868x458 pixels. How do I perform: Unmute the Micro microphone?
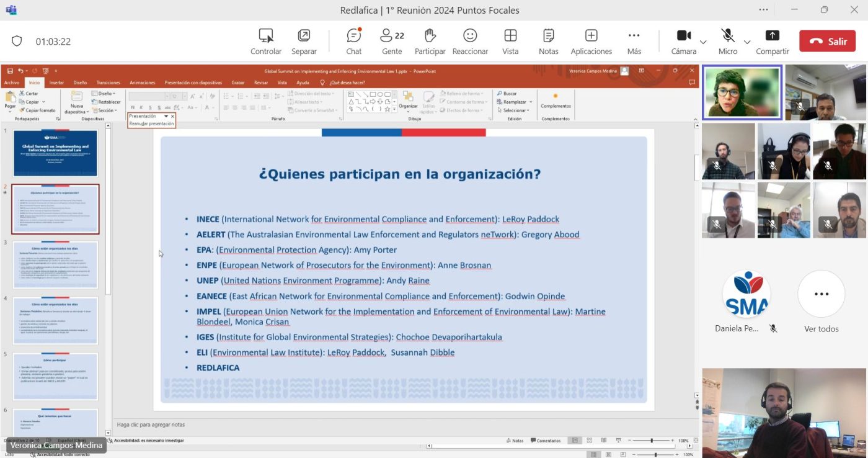click(727, 41)
